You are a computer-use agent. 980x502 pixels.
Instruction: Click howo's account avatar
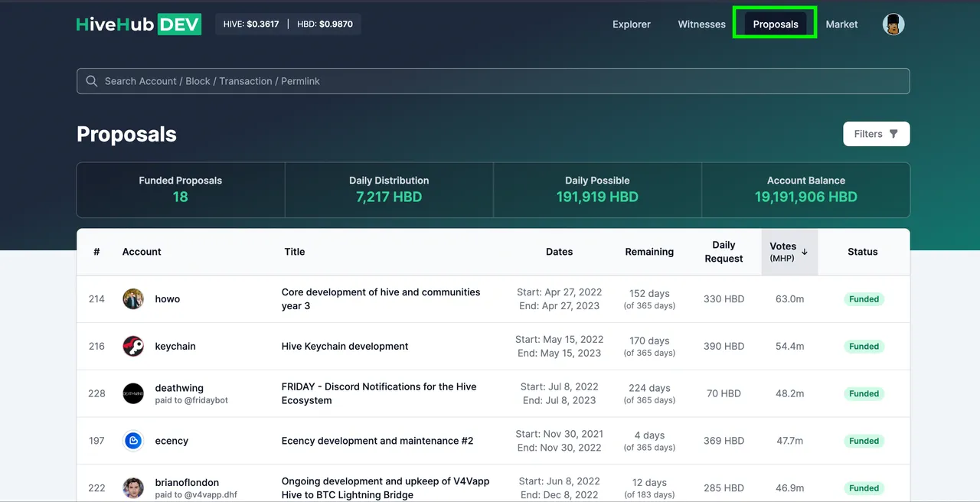[x=133, y=299]
